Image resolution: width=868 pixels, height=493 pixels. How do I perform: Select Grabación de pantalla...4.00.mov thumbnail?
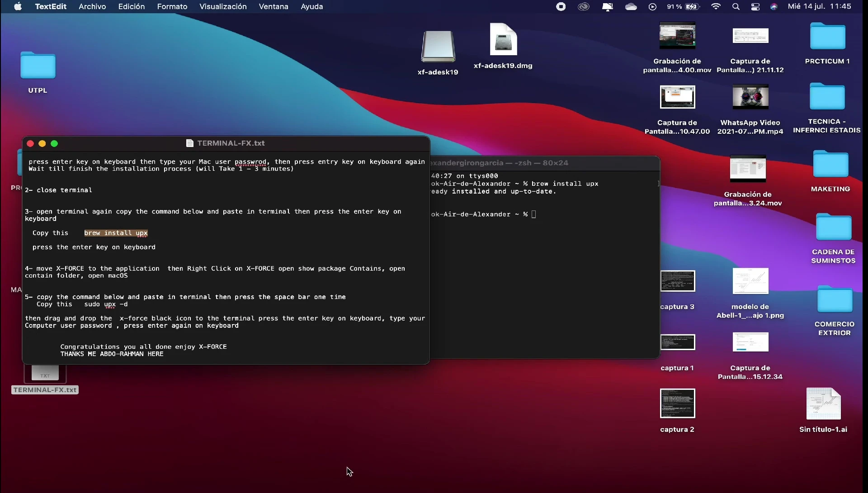[677, 35]
